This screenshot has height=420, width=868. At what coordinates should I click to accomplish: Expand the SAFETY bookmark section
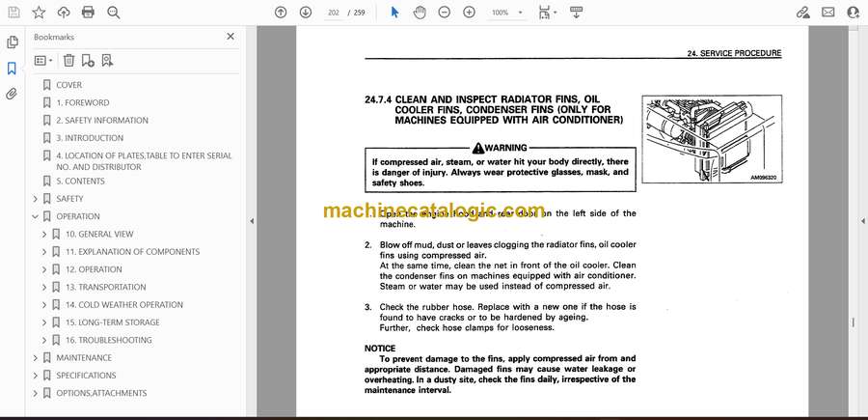tap(36, 199)
